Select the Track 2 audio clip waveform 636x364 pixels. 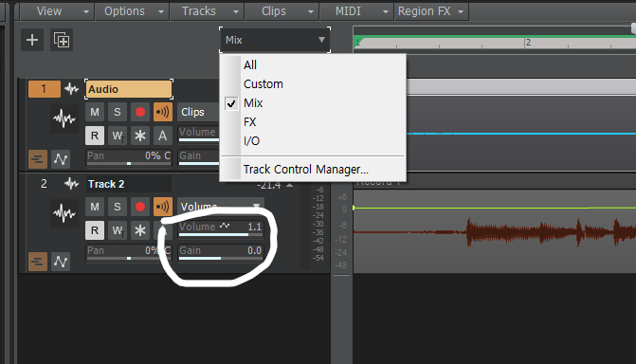(495, 232)
